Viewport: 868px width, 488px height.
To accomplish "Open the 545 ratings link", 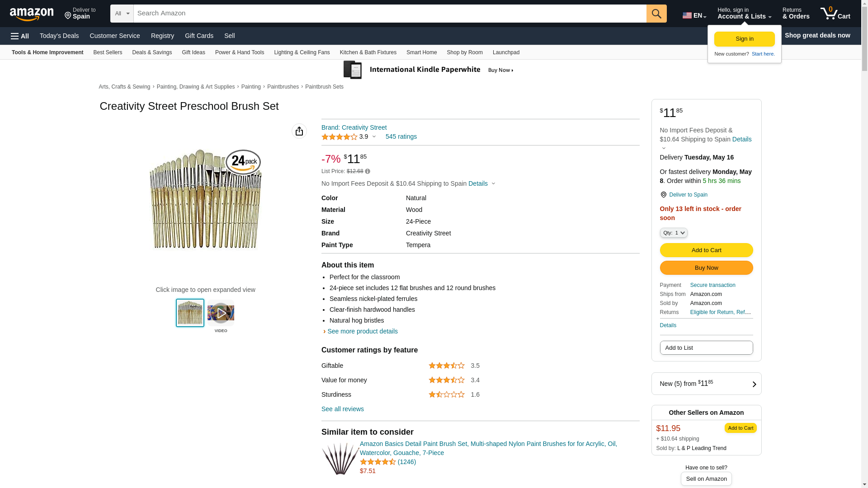I will click(401, 136).
